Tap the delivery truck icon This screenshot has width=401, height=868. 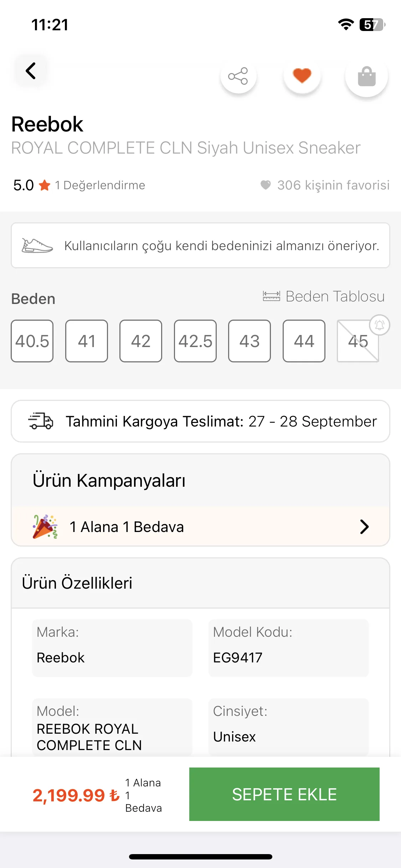click(x=41, y=421)
